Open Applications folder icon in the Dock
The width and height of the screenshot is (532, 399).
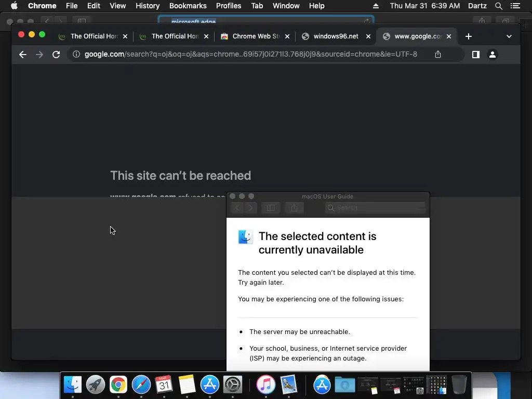322,384
